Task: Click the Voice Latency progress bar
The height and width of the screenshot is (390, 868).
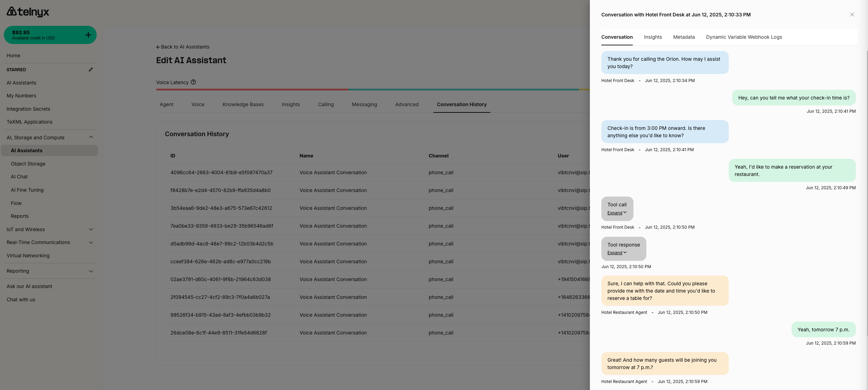Action: pyautogui.click(x=349, y=90)
